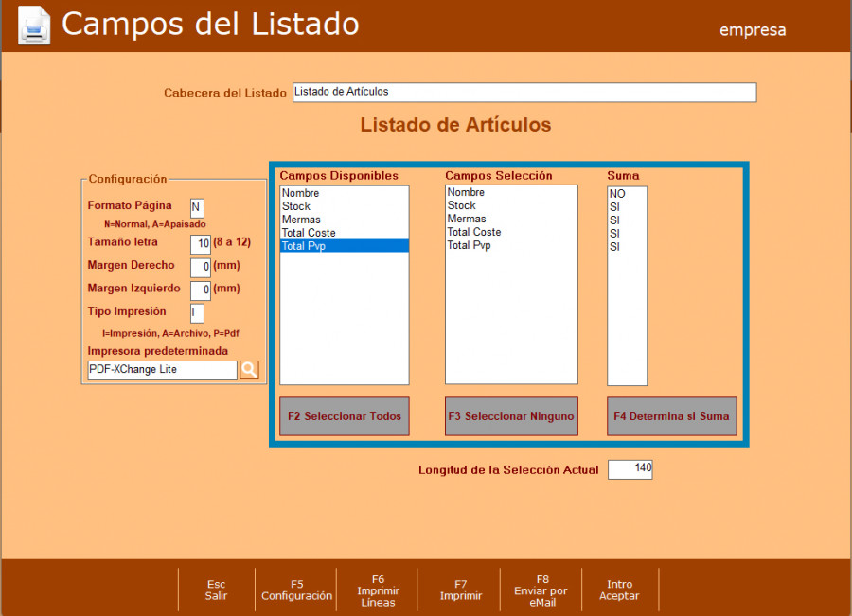
Task: Click F4 Determina si Suma button
Action: click(x=671, y=416)
